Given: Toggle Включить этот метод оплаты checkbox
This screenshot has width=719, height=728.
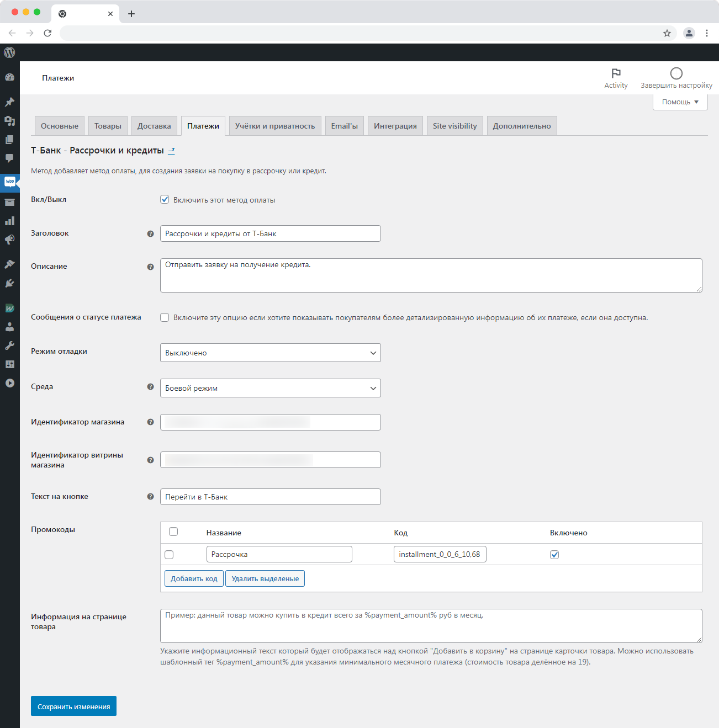Looking at the screenshot, I should pyautogui.click(x=165, y=200).
